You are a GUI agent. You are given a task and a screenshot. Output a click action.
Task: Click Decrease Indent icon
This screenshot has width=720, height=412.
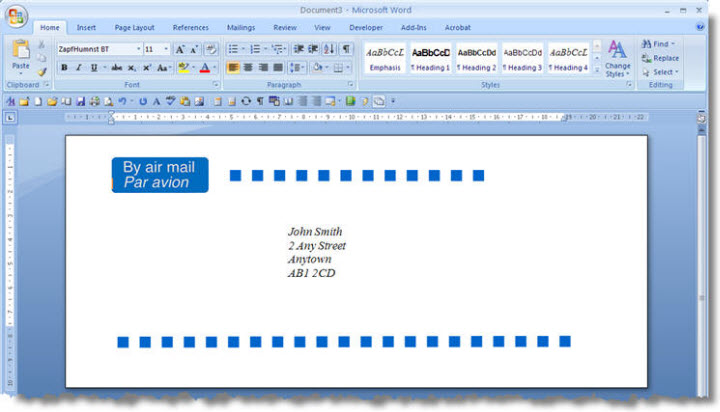coord(299,49)
